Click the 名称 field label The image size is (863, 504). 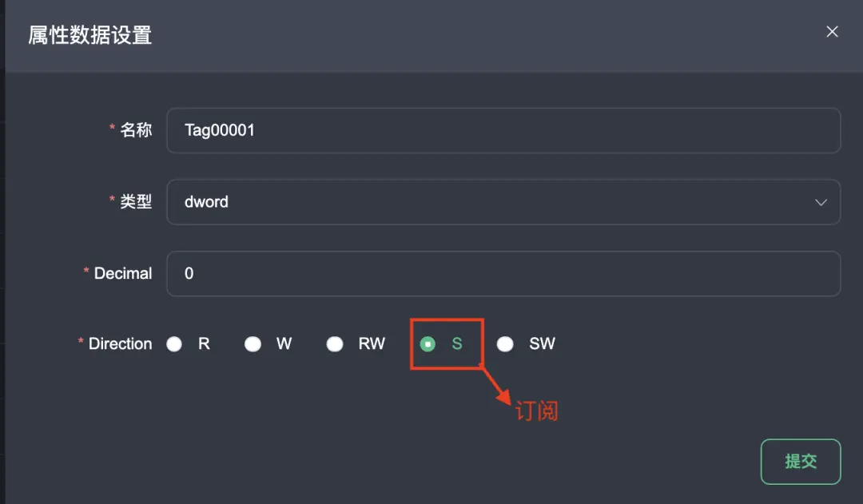coord(136,130)
